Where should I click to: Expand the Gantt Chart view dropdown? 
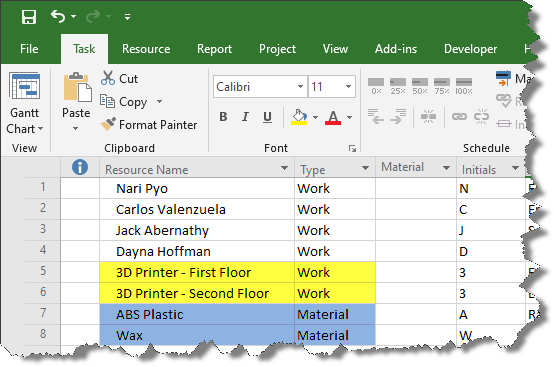[40, 129]
